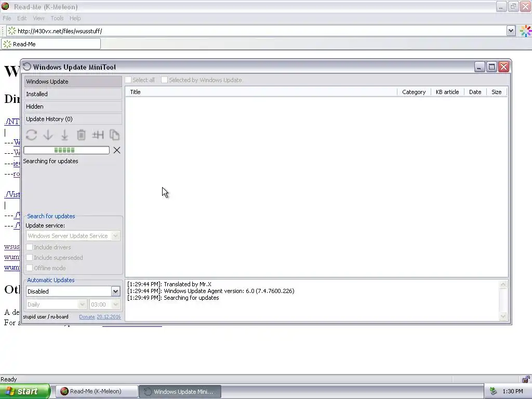Click the 'Searching for updates' log line
Image resolution: width=532 pixels, height=399 pixels.
pos(173,298)
